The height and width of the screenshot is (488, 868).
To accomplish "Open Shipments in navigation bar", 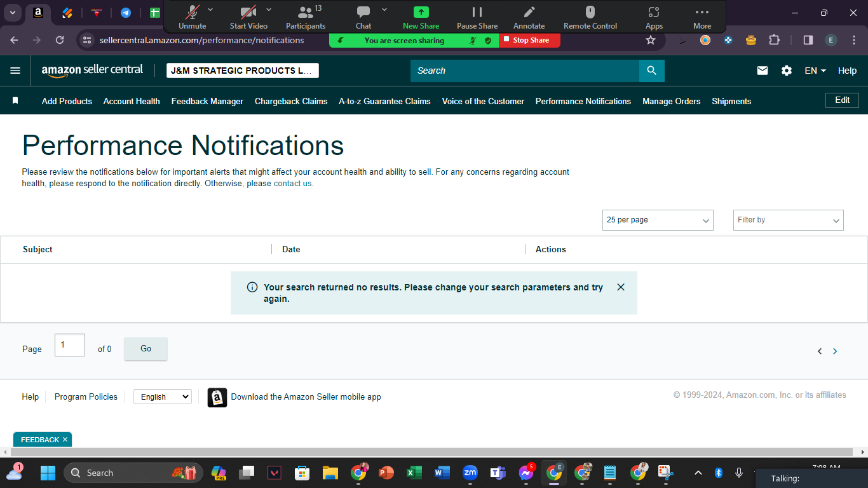I will point(731,101).
